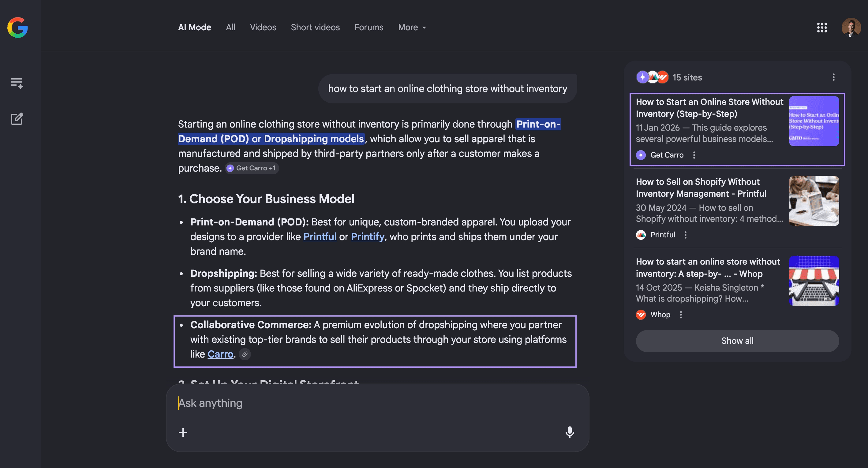Click the 'Whop' source name

660,314
